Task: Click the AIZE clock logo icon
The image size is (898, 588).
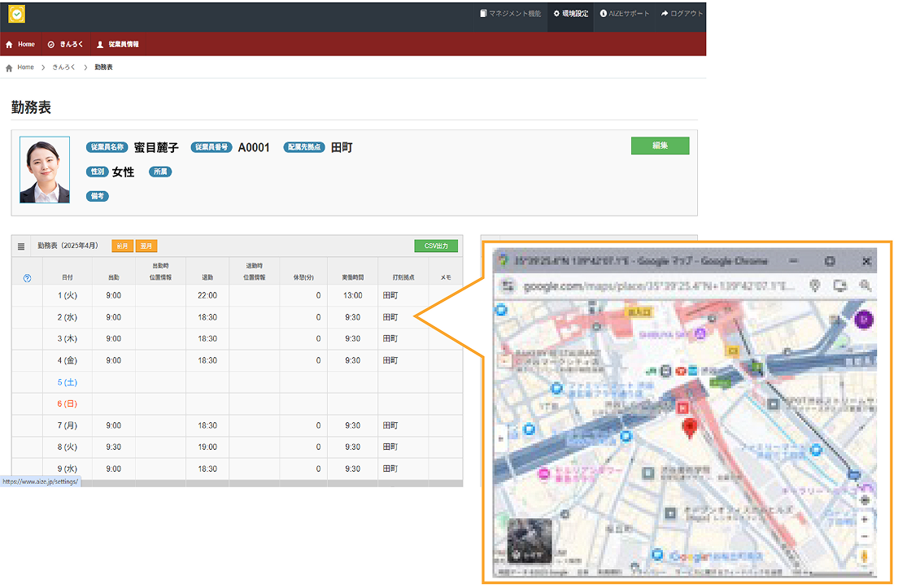Action: (x=16, y=14)
